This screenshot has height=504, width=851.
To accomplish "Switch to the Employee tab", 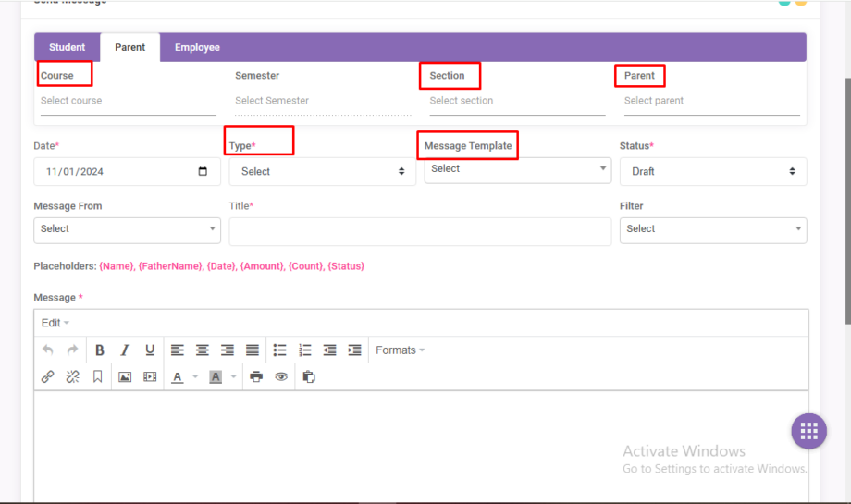I will click(x=197, y=47).
